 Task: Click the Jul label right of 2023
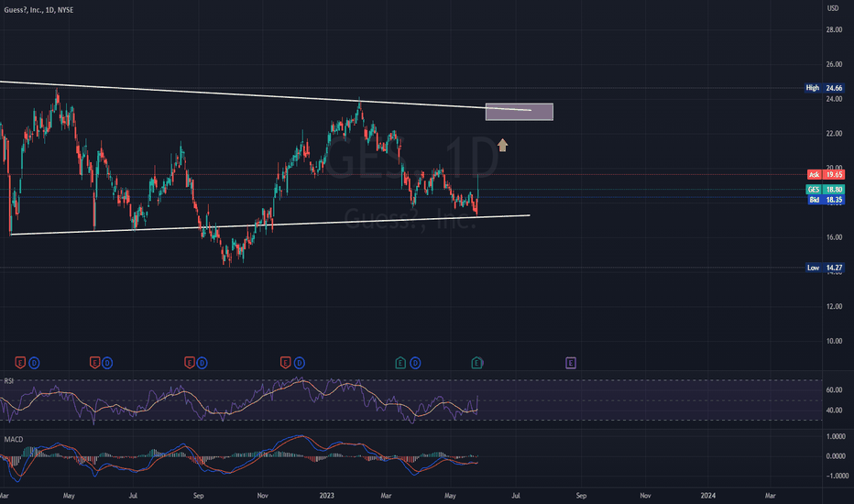516,496
